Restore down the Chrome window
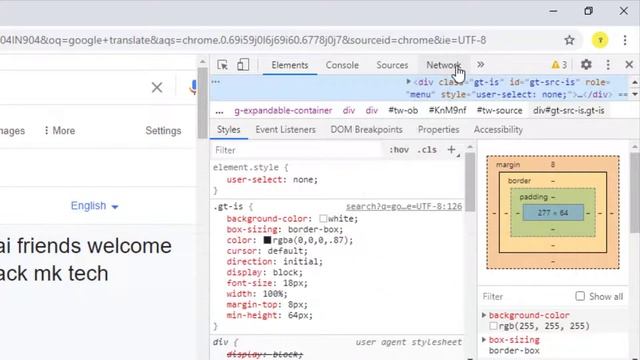Screen dimensions: 640x360 (x=588, y=11)
